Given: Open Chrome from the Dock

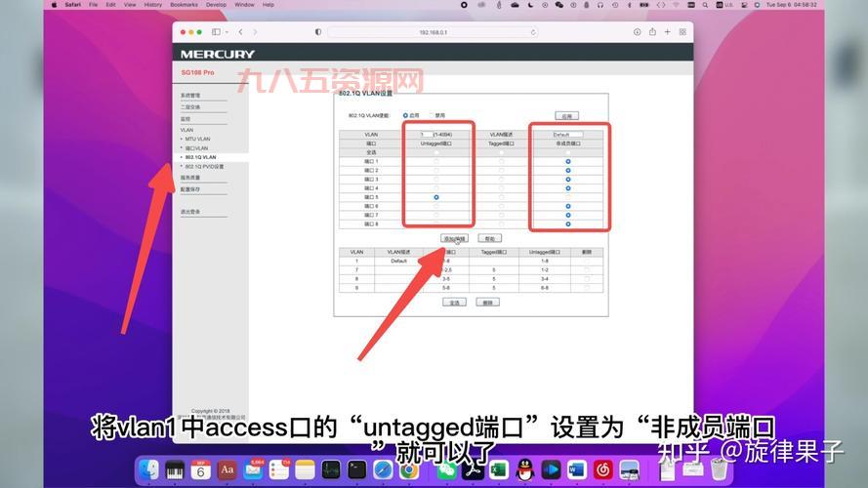Looking at the screenshot, I should coord(409,469).
